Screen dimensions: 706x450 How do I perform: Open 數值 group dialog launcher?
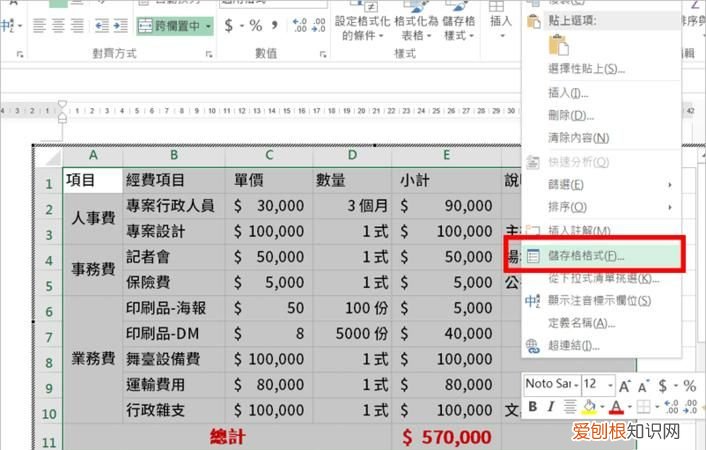tap(323, 54)
